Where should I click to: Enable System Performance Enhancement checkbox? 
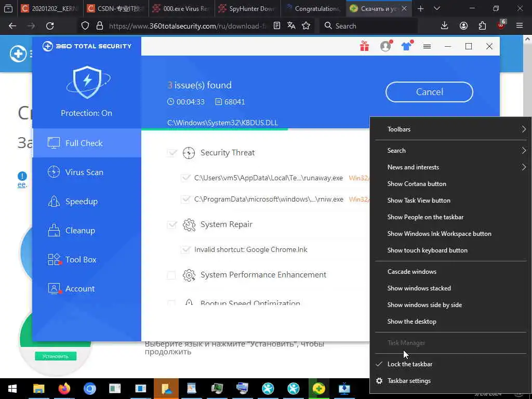coord(171,275)
